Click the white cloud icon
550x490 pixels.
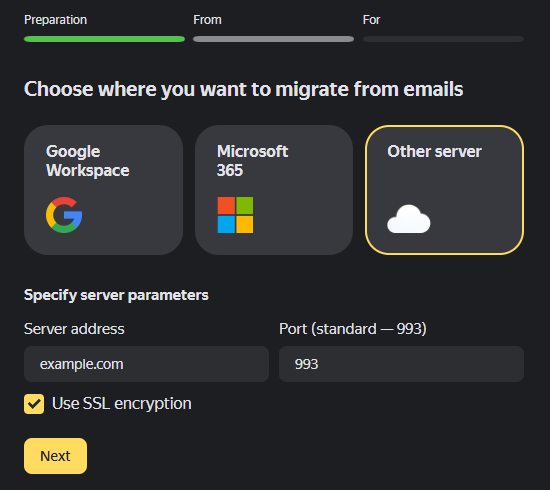409,219
